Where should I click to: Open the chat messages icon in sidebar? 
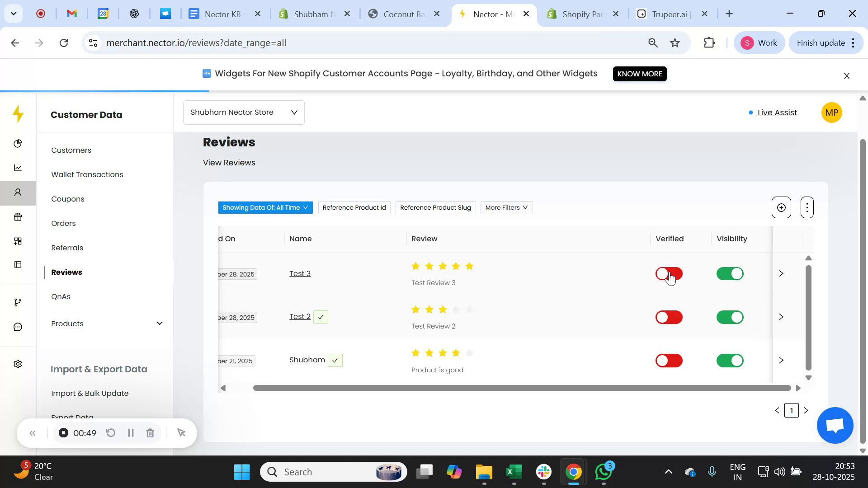18,326
